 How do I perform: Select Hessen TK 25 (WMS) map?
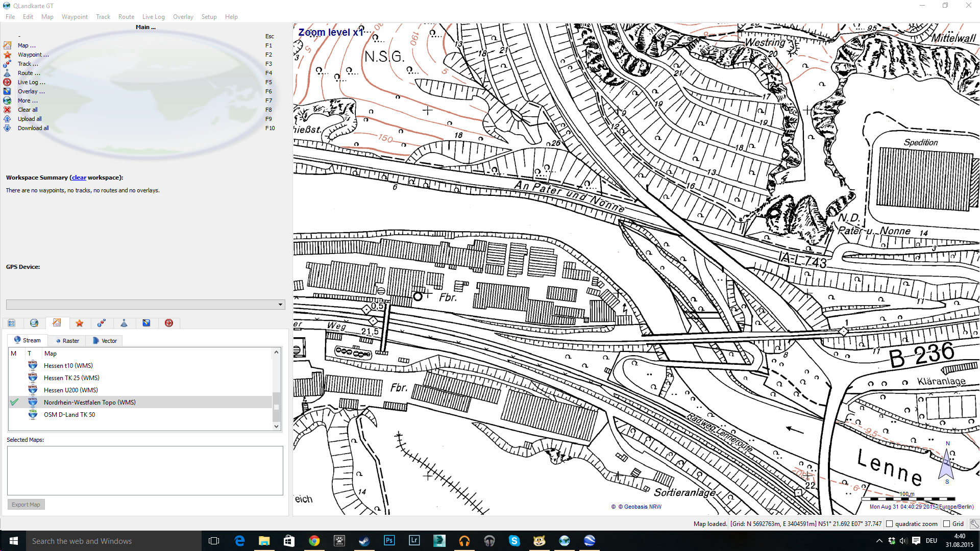(71, 378)
